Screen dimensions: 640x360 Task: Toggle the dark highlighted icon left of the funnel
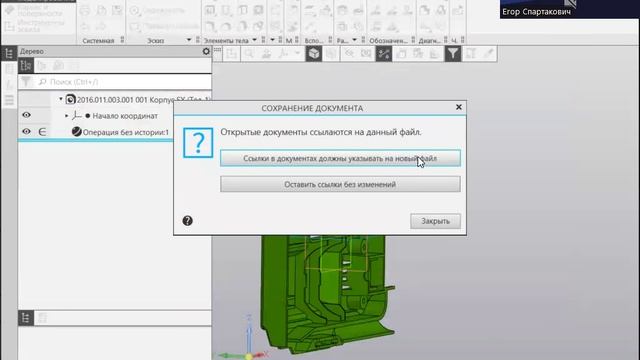click(x=384, y=54)
